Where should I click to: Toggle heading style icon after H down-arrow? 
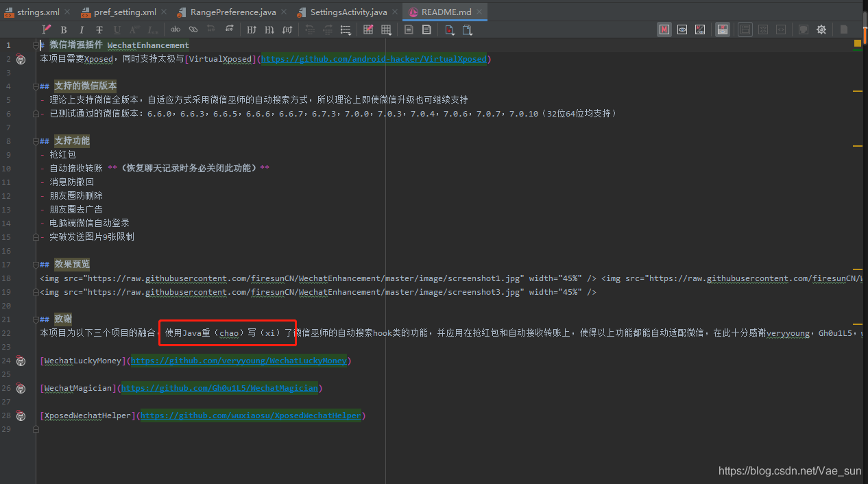pyautogui.click(x=287, y=29)
